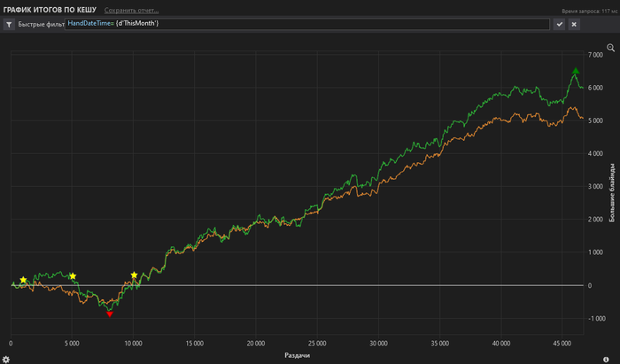
Task: Click the red downward triangle minimum marker
Action: coord(110,314)
